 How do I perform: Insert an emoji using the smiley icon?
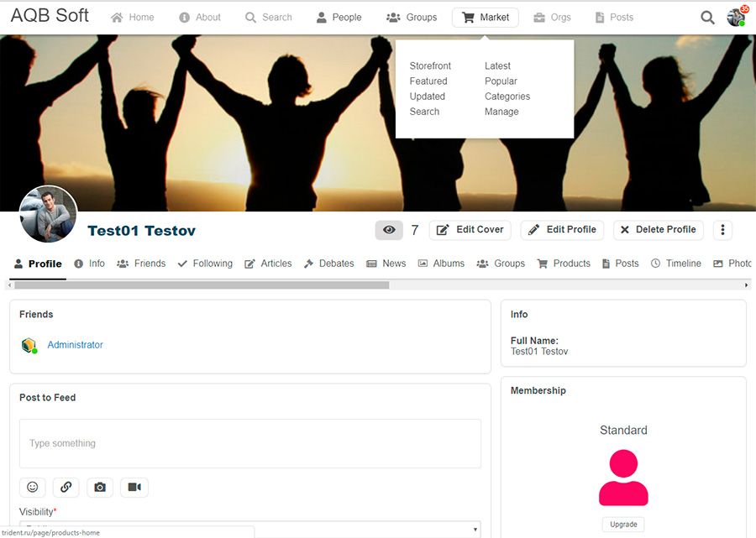pos(33,487)
